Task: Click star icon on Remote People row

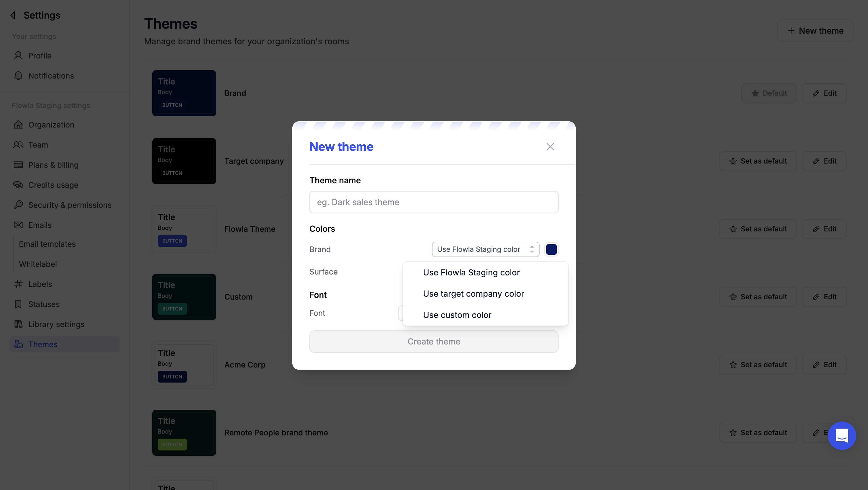Action: point(732,433)
